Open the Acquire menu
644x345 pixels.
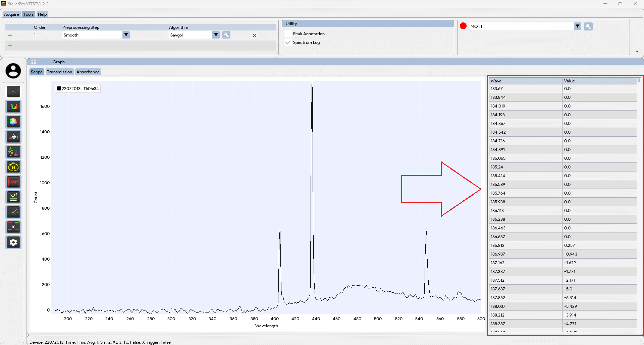tap(11, 14)
